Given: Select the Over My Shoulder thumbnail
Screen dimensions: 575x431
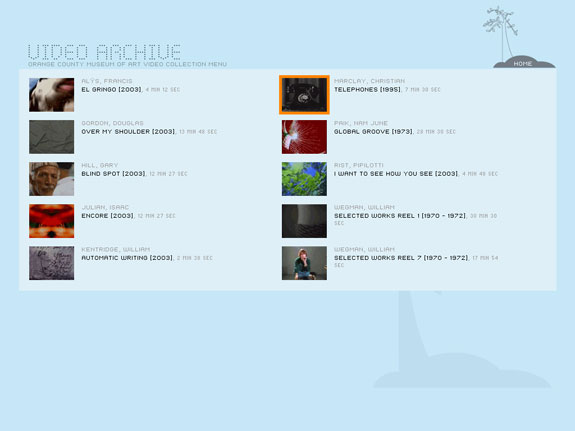Looking at the screenshot, I should click(x=52, y=137).
